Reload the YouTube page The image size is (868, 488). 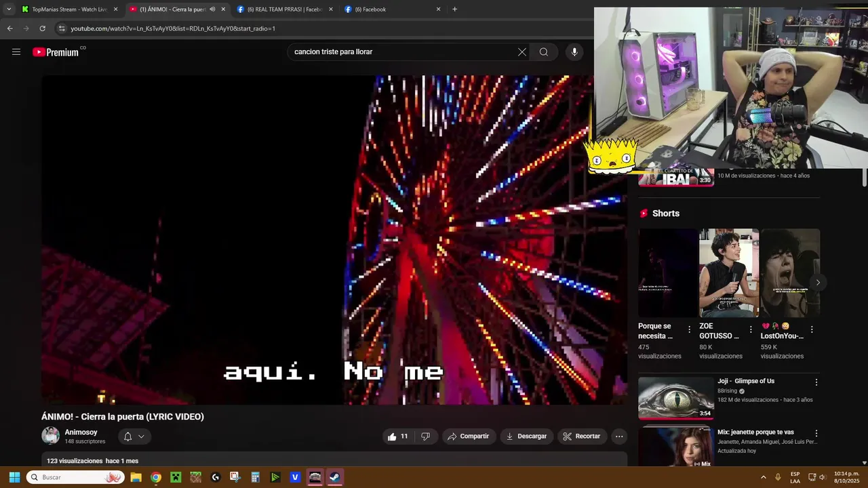coord(42,28)
